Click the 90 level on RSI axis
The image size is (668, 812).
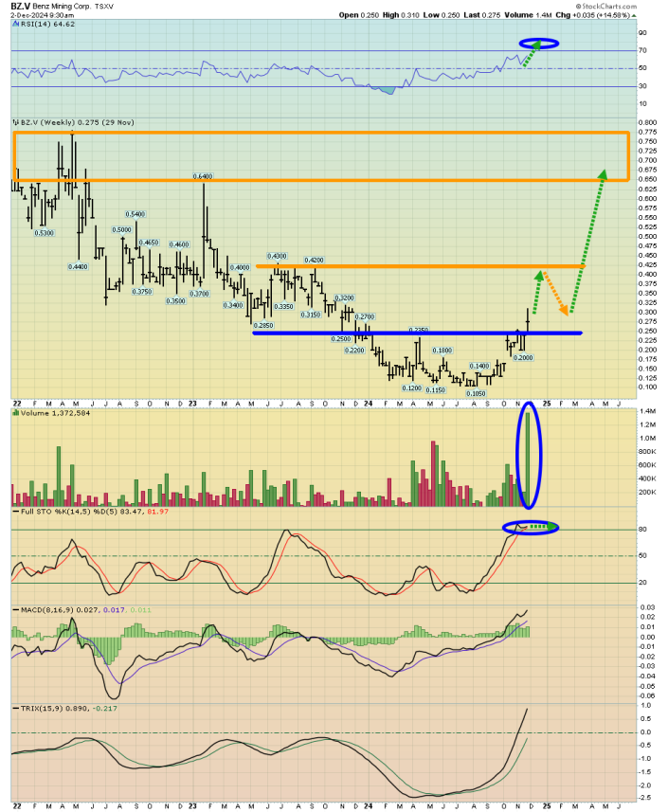[642, 32]
